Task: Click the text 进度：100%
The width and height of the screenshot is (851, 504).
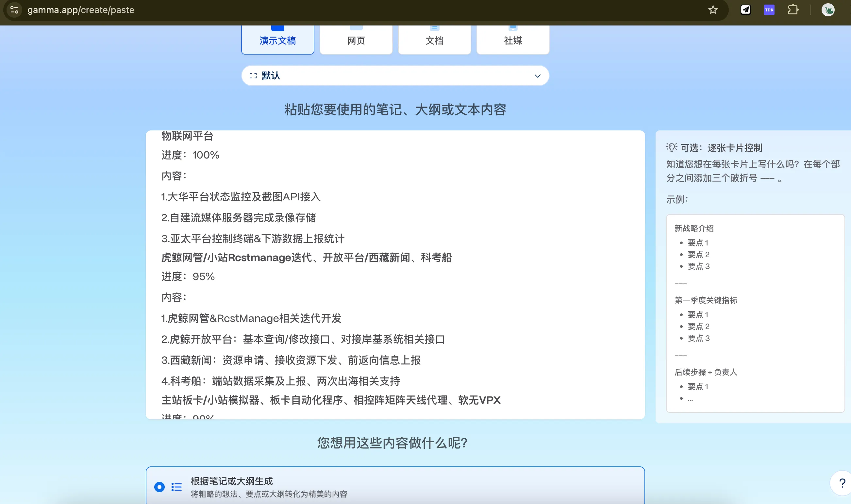Action: (190, 155)
